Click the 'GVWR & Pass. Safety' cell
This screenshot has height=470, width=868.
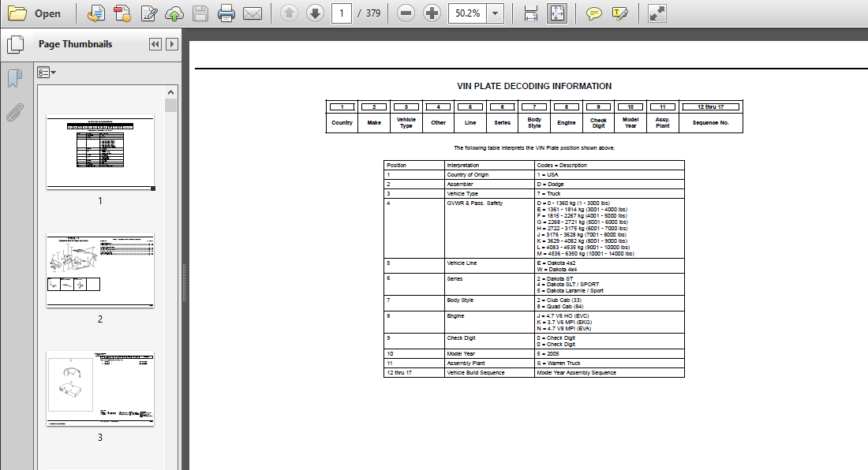click(489, 229)
